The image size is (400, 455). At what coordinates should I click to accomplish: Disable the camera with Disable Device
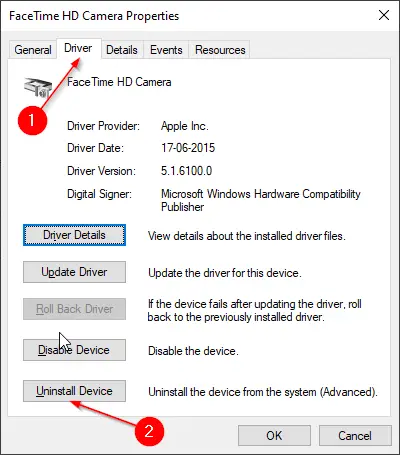pyautogui.click(x=74, y=350)
